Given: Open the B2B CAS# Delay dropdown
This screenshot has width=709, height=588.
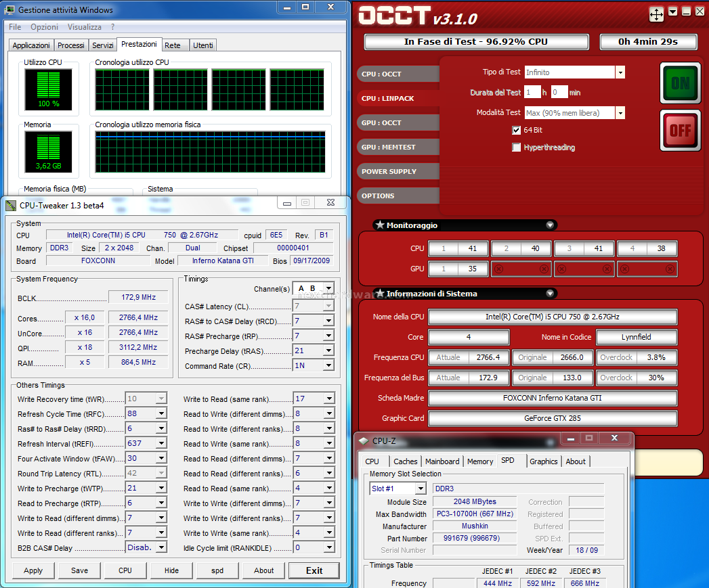Looking at the screenshot, I should coord(161,547).
